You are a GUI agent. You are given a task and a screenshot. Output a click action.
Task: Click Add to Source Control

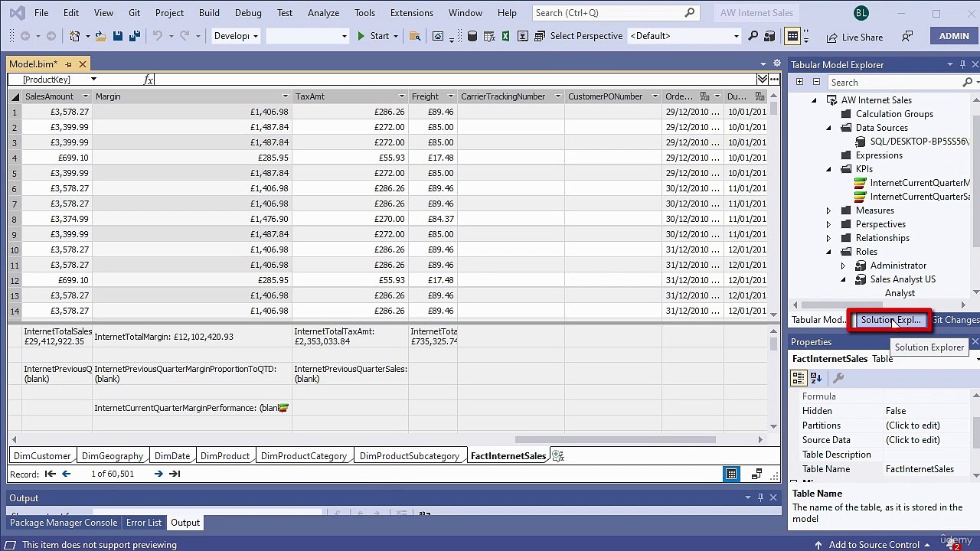tap(874, 545)
